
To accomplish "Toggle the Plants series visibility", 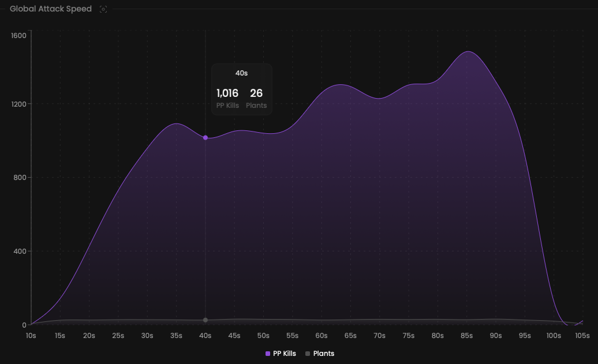I will [x=320, y=353].
